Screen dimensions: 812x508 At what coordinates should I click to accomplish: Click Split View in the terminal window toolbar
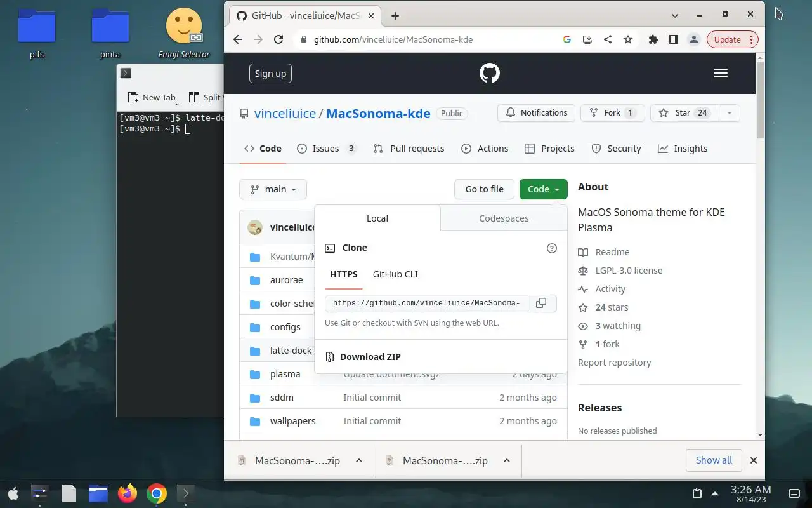[x=206, y=97]
